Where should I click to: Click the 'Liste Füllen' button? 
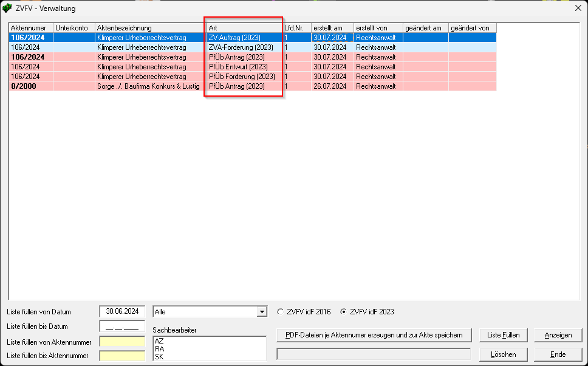[503, 335]
